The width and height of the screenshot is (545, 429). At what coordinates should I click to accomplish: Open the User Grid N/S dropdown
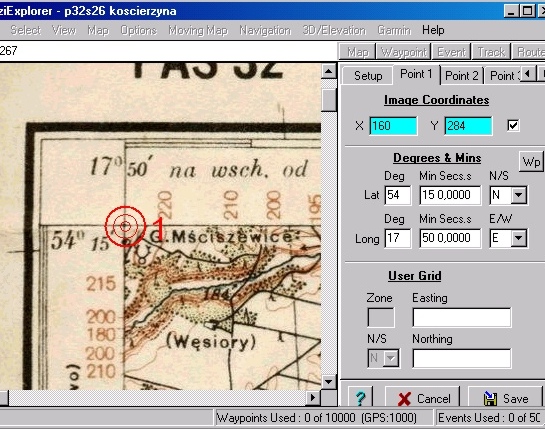[x=391, y=358]
